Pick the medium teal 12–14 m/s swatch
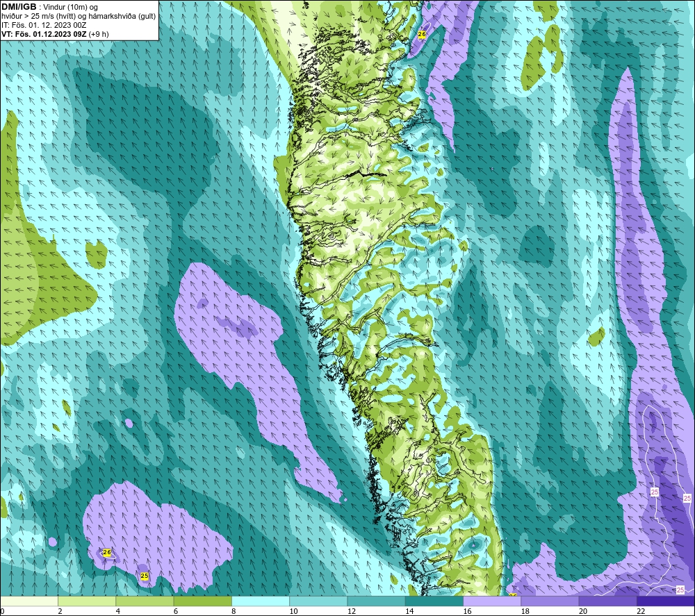 376,601
